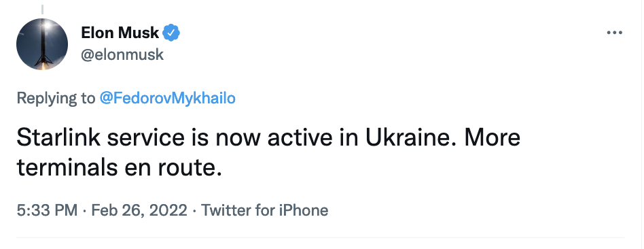Click the "terminals en route." line of text
The height and width of the screenshot is (249, 644).
click(119, 169)
